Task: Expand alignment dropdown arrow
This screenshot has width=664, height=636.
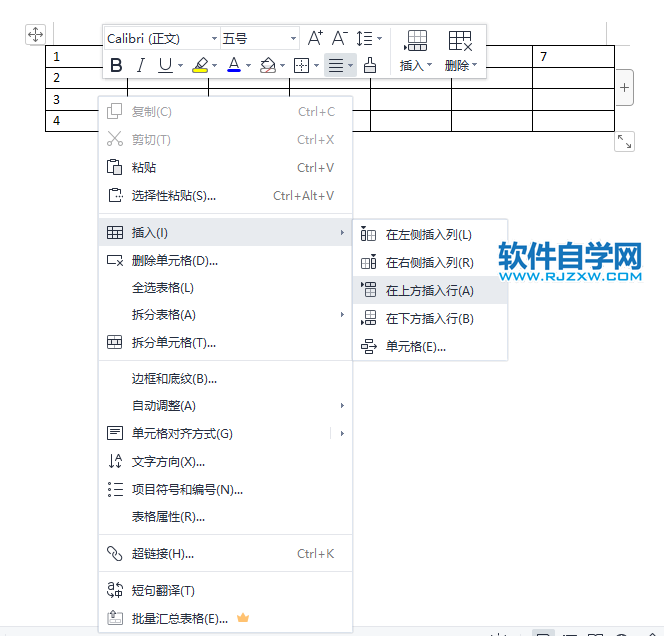Action: point(350,66)
